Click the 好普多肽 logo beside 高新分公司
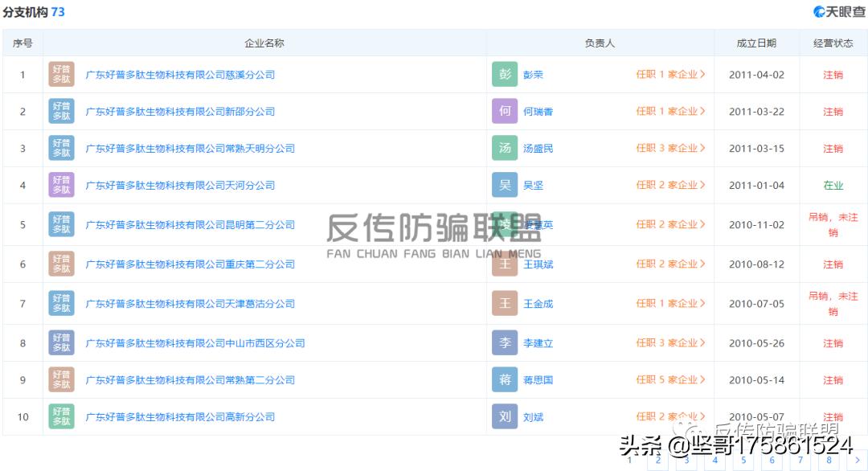Viewport: 868px width, 471px height. click(60, 416)
